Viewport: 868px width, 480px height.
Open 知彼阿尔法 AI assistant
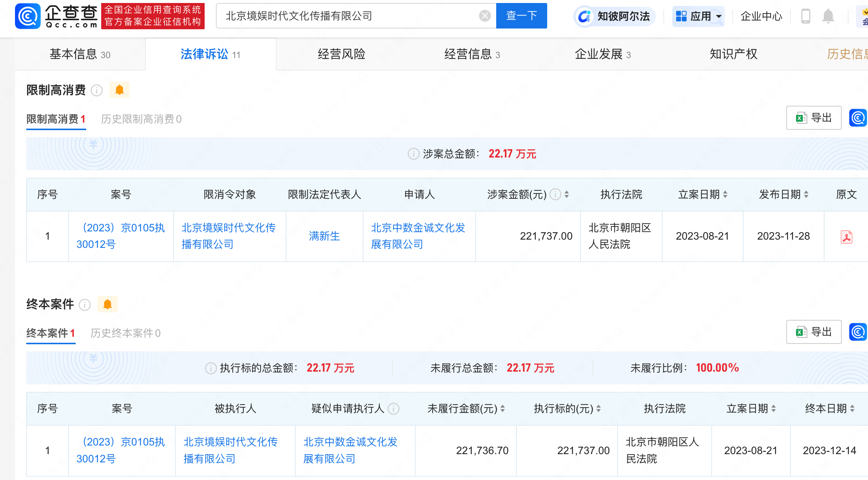(615, 16)
